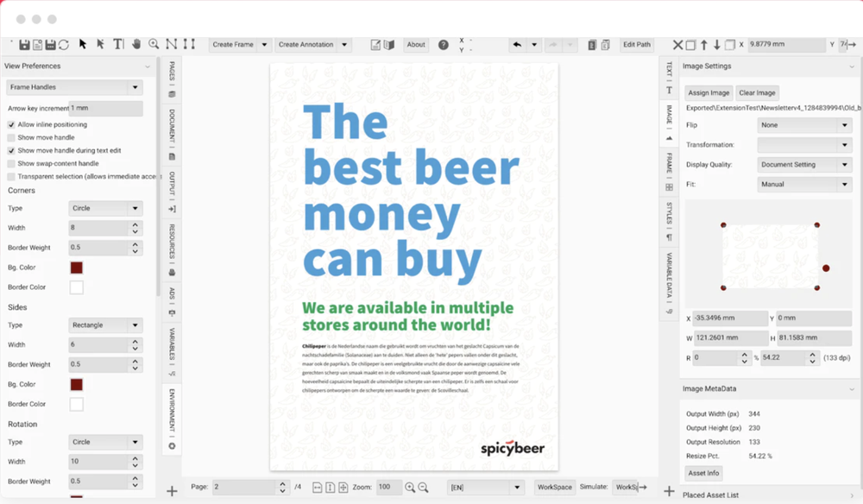Enable Show swap-content handle checkbox
The height and width of the screenshot is (504, 863).
[x=11, y=163]
